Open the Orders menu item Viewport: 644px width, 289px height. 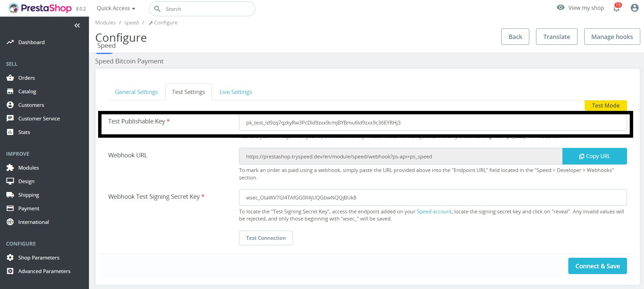click(x=26, y=78)
